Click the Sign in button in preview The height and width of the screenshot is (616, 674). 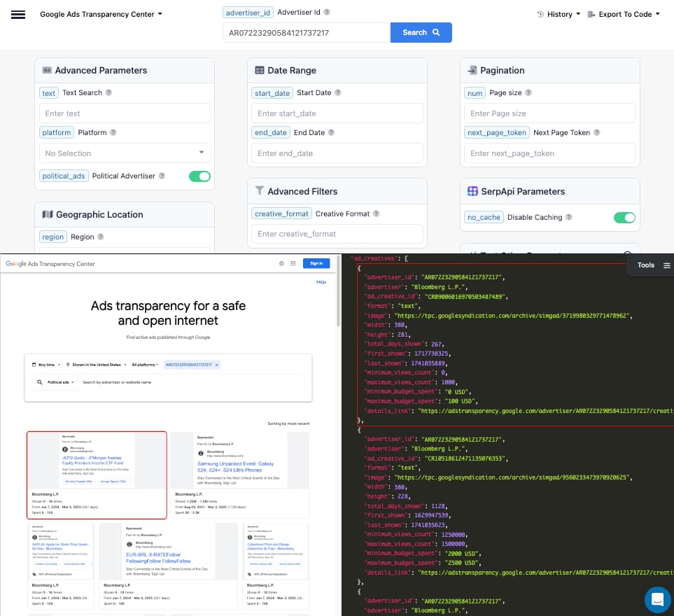[316, 263]
